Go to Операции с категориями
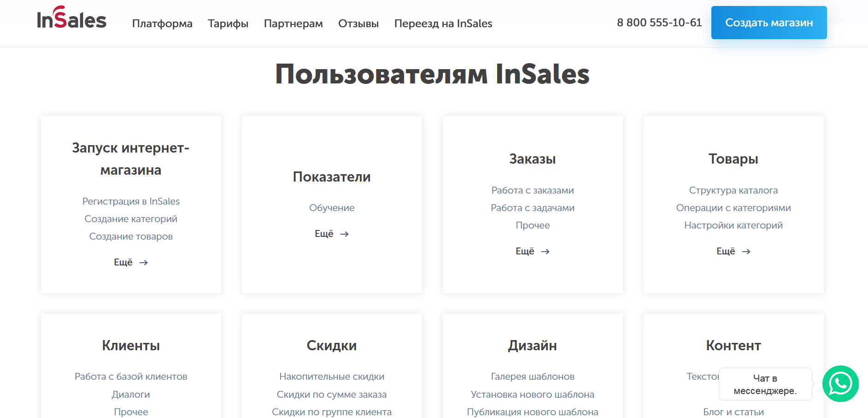 pyautogui.click(x=733, y=208)
